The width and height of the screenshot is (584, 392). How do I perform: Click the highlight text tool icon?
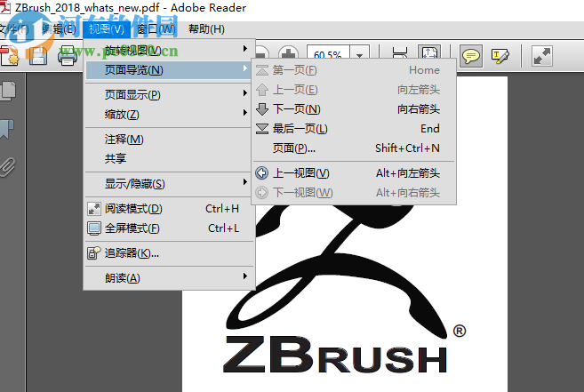coord(500,56)
